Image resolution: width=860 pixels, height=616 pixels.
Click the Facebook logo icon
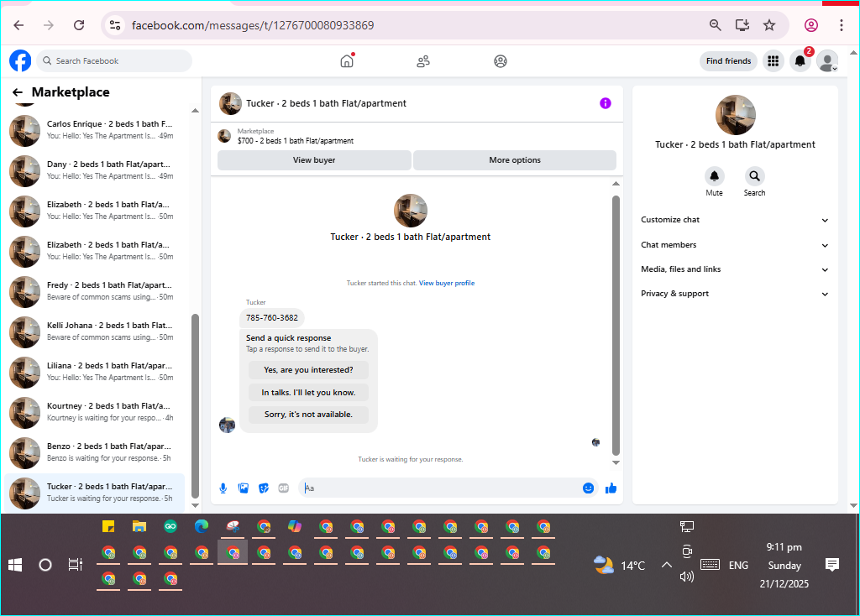[x=20, y=60]
